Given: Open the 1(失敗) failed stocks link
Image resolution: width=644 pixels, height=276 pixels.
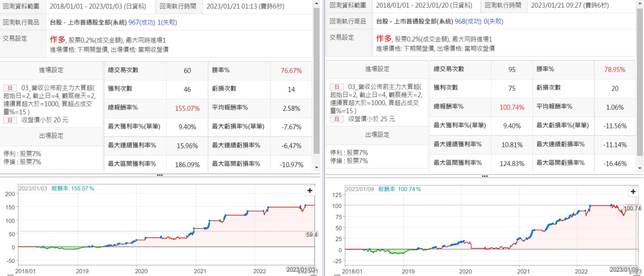Looking at the screenshot, I should (167, 22).
